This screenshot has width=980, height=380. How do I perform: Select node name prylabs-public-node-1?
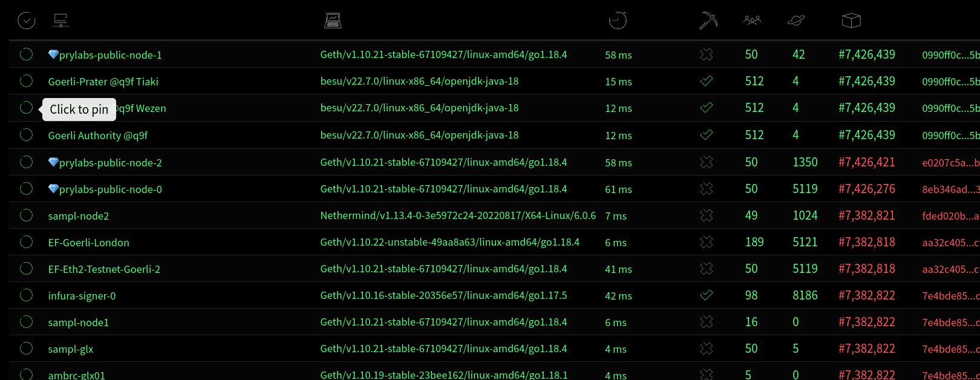coord(105,55)
